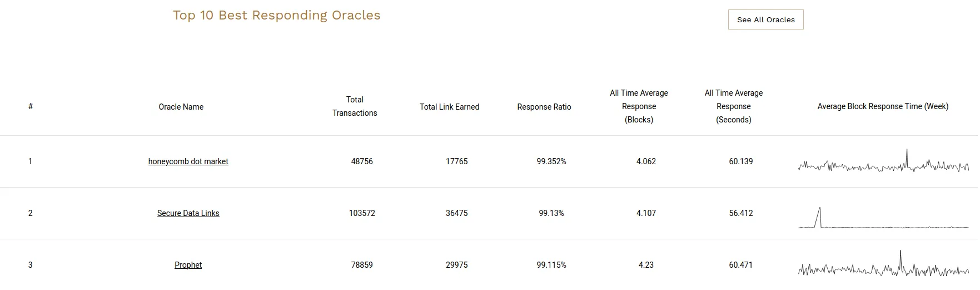Screen dimensions: 980x290
Task: Click honeycomb dot market's 48756 transactions value
Action: pyautogui.click(x=362, y=161)
